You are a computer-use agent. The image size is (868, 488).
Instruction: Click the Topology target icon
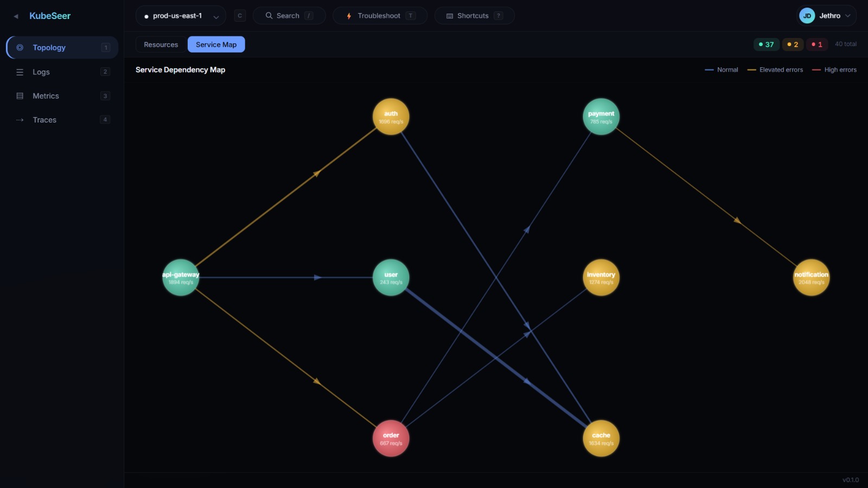(20, 48)
